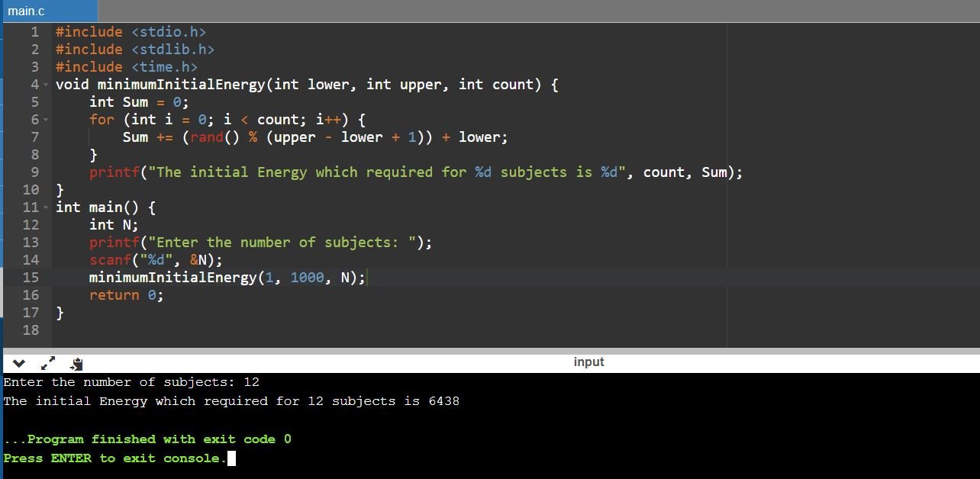Fold the main function at line 11
The image size is (980, 479).
coord(46,207)
